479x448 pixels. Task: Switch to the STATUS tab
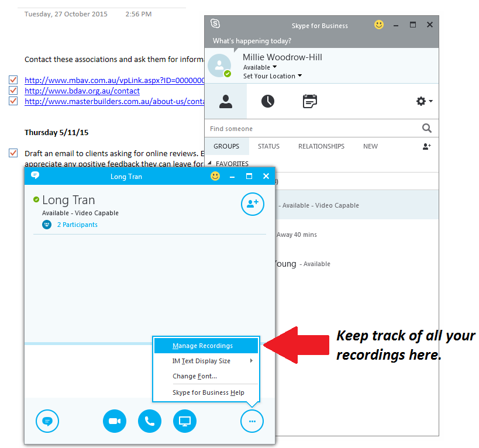(x=268, y=146)
